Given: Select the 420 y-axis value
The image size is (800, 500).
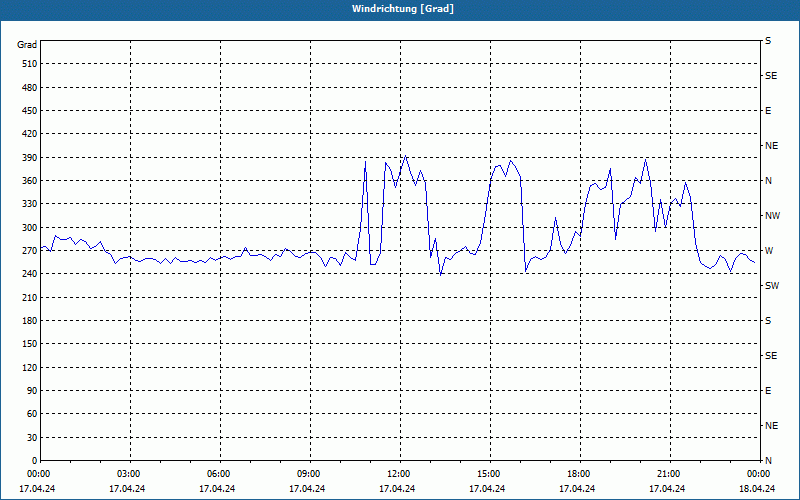Looking at the screenshot, I should tap(30, 134).
